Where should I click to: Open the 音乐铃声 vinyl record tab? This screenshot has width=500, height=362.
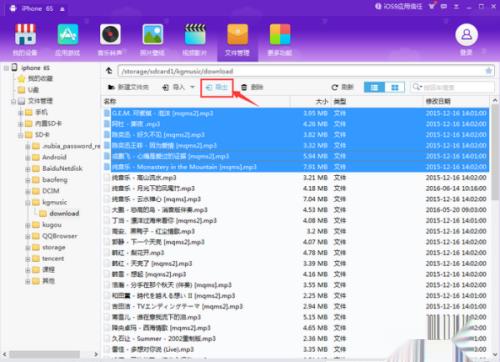(x=110, y=39)
